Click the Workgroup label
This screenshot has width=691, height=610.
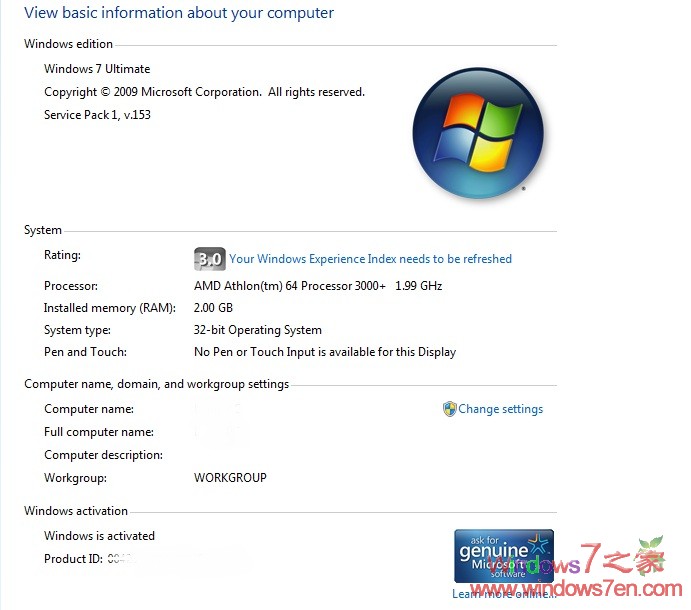coord(75,478)
